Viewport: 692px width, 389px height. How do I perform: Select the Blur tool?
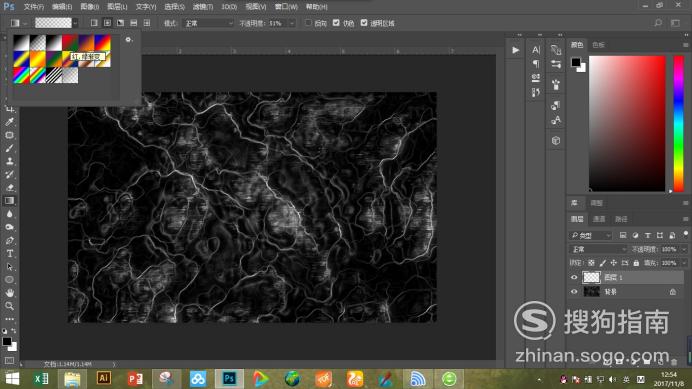(x=9, y=214)
